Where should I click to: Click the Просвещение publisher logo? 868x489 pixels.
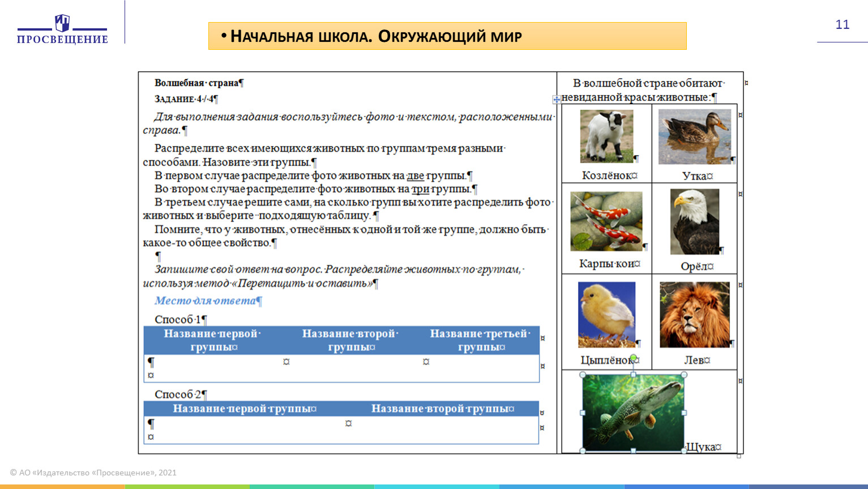coord(62,30)
